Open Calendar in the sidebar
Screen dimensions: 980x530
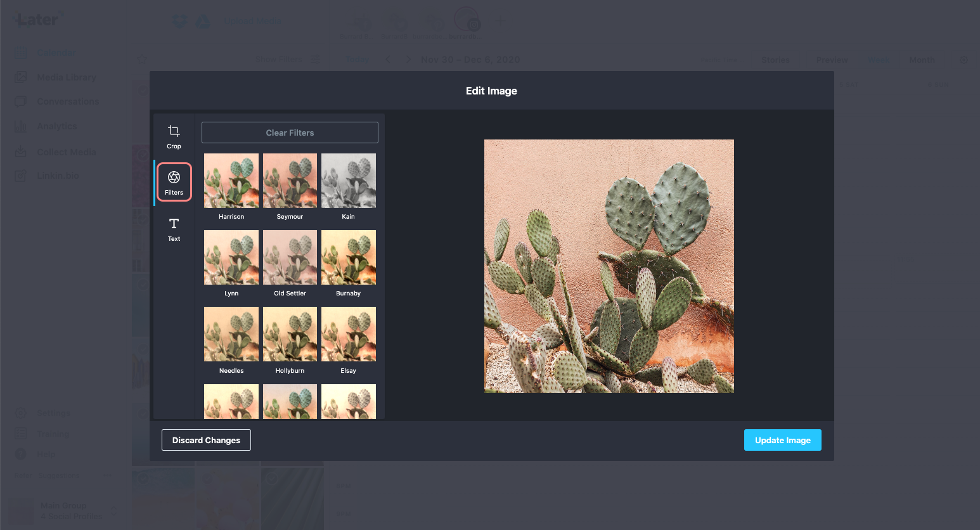click(x=56, y=53)
